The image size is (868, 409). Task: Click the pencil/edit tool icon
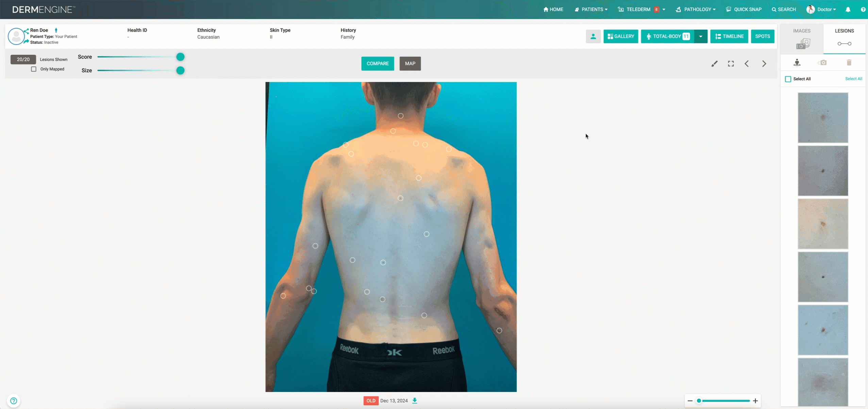point(715,63)
